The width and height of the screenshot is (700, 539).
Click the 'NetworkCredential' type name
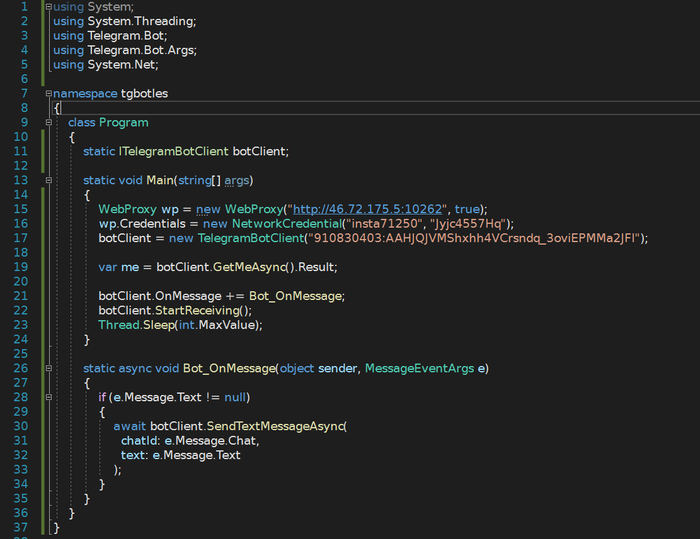click(287, 224)
